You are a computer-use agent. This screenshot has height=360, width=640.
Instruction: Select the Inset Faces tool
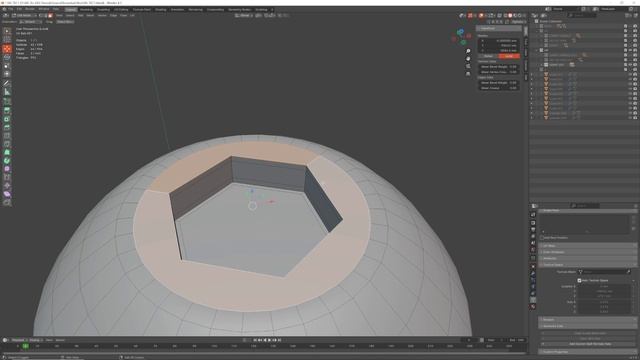tap(7, 119)
